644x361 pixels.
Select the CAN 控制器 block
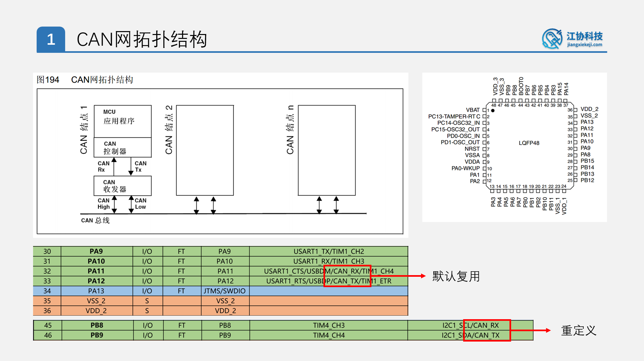click(x=123, y=147)
